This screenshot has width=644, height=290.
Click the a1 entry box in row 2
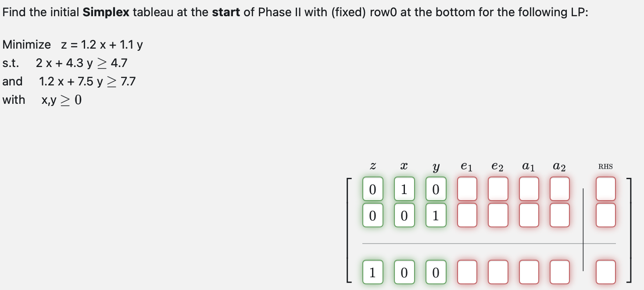[528, 215]
